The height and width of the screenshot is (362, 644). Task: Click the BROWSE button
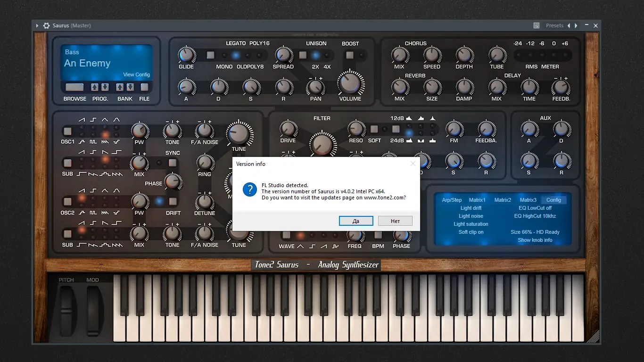click(x=74, y=87)
